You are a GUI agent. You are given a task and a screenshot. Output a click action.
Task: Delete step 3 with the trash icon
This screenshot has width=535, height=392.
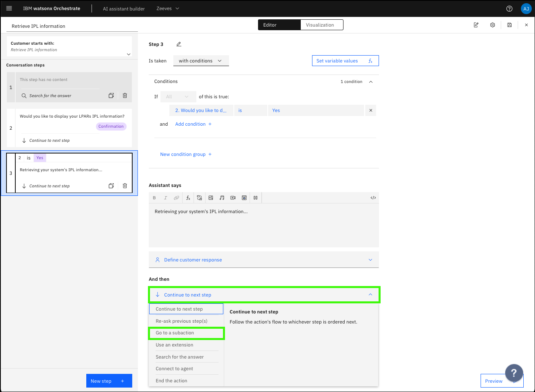(x=125, y=186)
